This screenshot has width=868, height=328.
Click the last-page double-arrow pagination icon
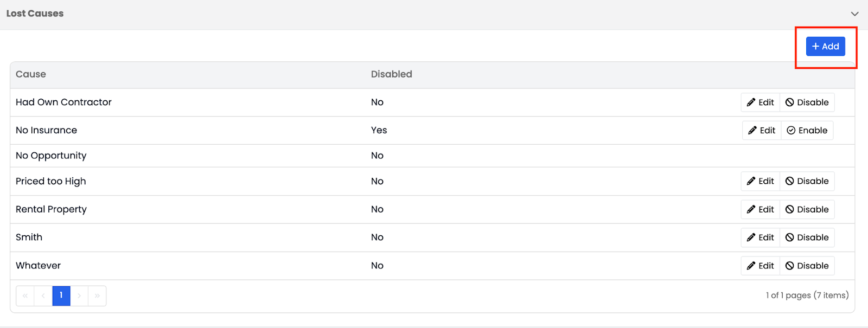[97, 295]
